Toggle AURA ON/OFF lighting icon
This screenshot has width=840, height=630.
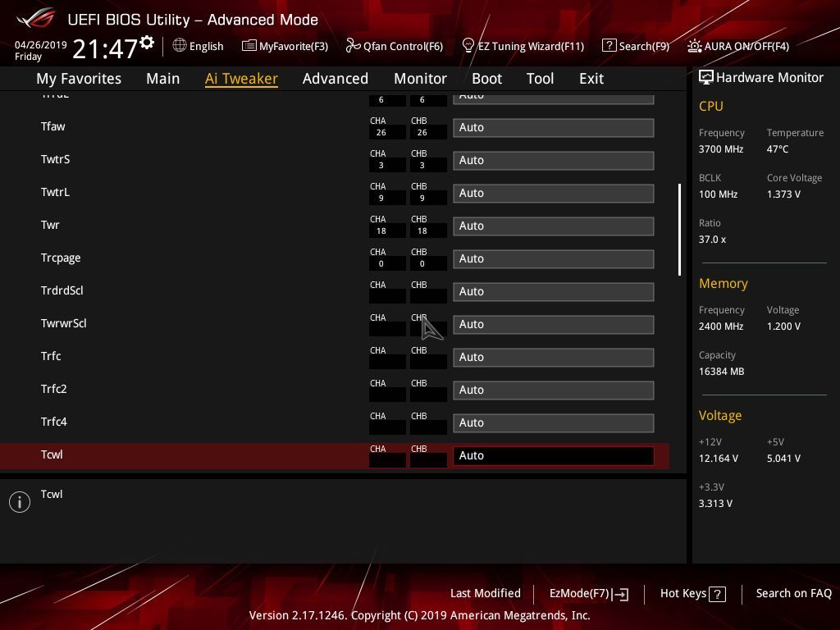pos(694,46)
